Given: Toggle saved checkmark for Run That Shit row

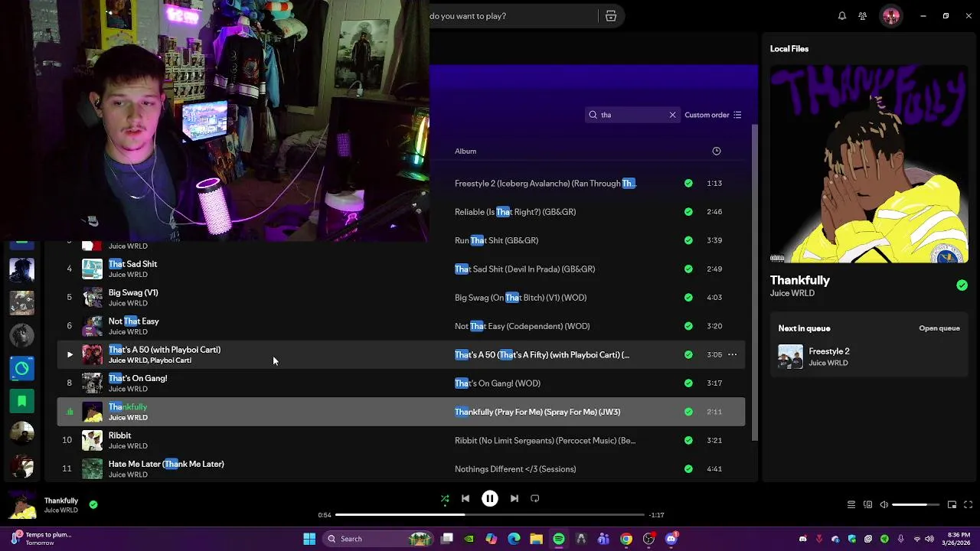Looking at the screenshot, I should (688, 240).
